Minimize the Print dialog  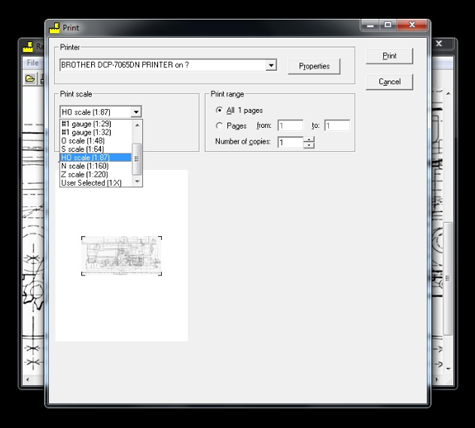point(370,25)
